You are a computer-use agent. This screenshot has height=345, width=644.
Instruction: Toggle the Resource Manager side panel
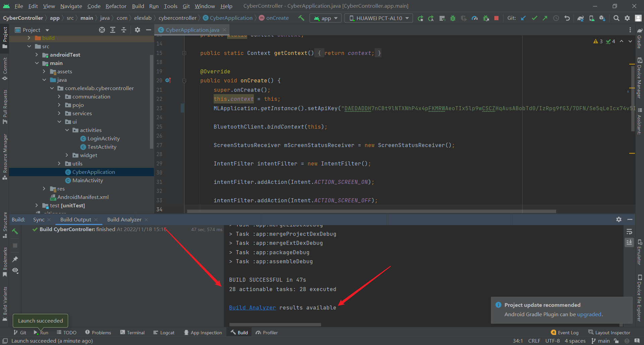tap(5, 157)
